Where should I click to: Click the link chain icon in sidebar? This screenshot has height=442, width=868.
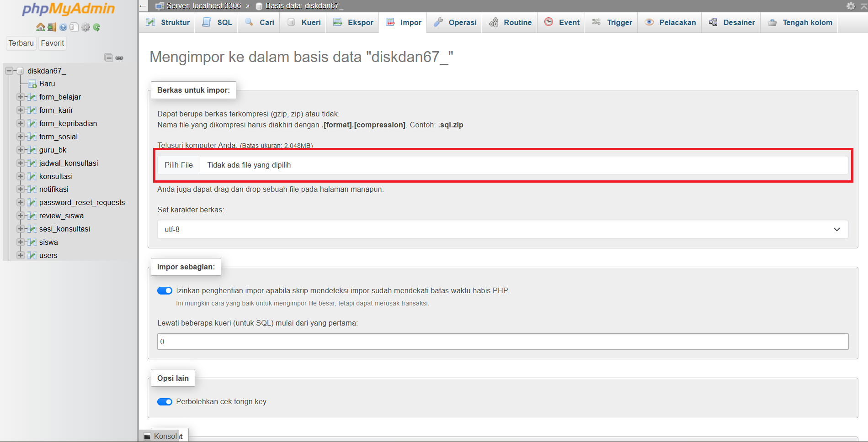(x=119, y=58)
